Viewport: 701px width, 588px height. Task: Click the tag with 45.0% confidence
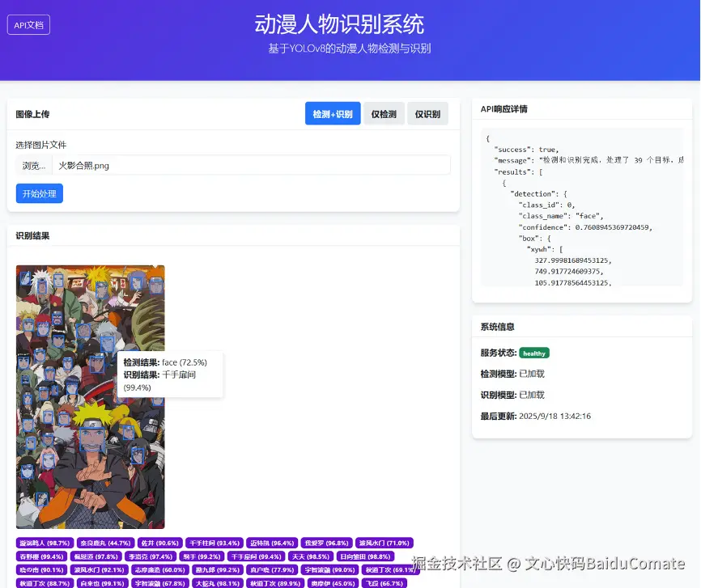[333, 583]
